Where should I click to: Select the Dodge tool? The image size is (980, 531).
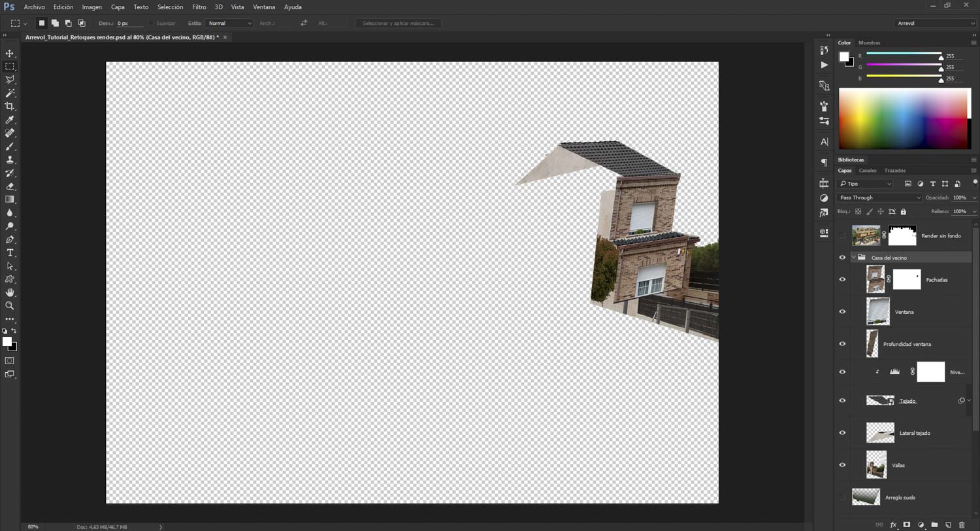pos(10,226)
